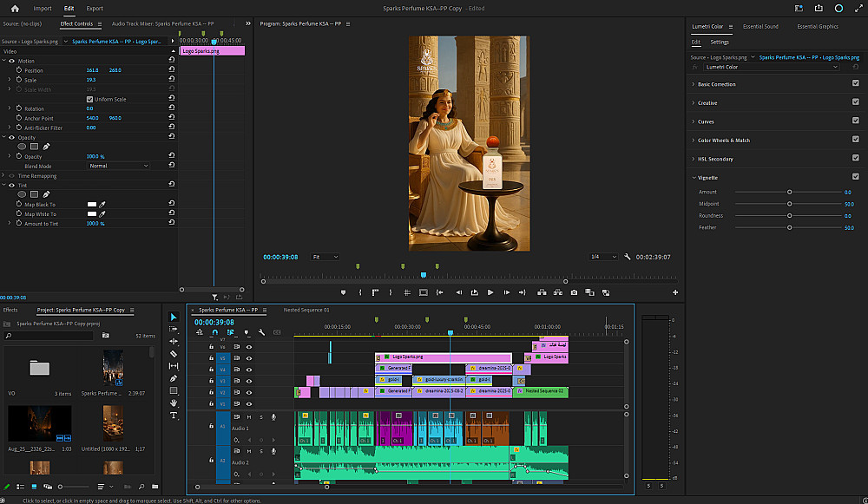Viewport: 868px width, 504px height.
Task: Open the Essential Sound tab
Action: click(x=759, y=27)
